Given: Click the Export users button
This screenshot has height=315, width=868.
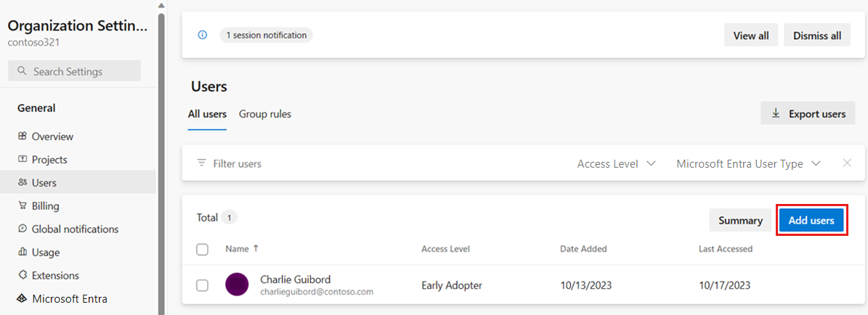Looking at the screenshot, I should 808,113.
